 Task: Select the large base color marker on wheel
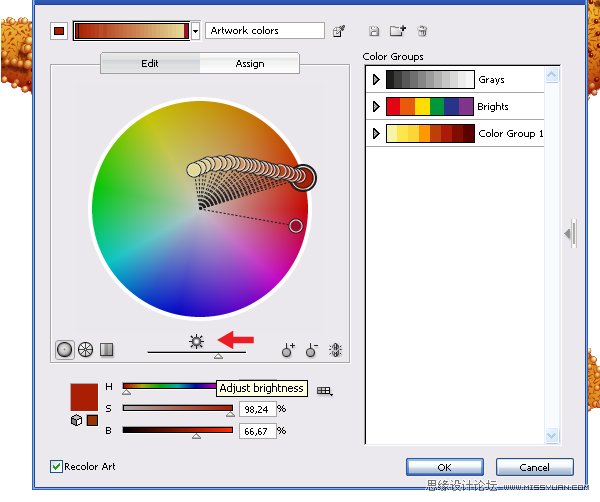(304, 178)
